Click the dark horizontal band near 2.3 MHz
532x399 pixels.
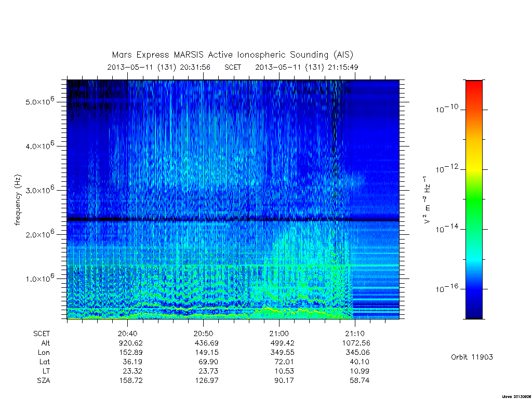coord(233,220)
